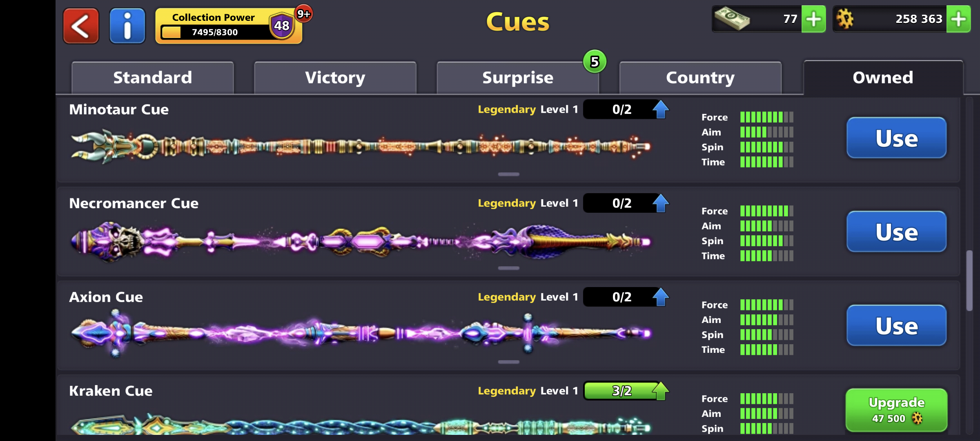Expand Necromancer Cue details handle
The image size is (980, 441).
509,268
